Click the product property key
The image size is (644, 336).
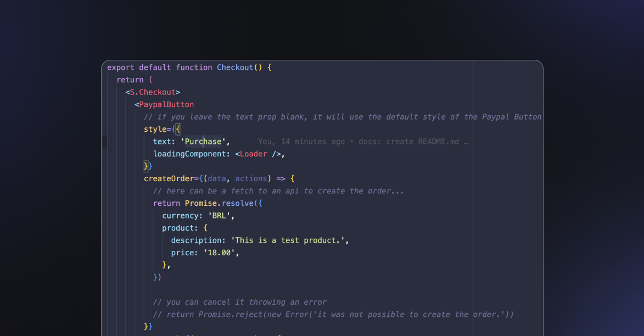click(180, 228)
